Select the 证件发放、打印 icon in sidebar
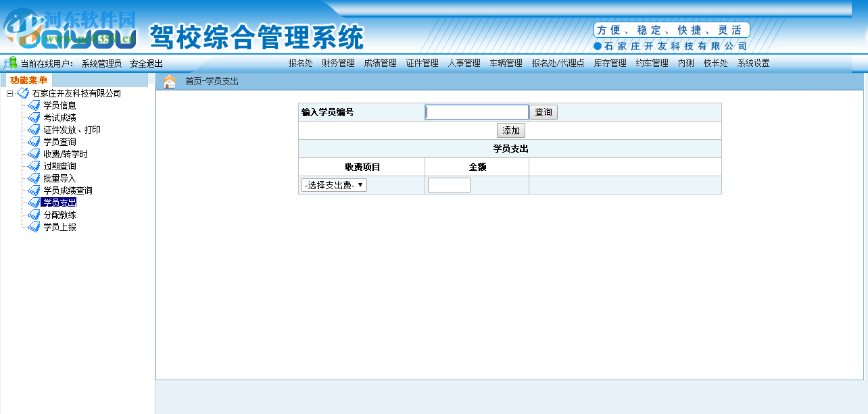The width and height of the screenshot is (868, 414). pyautogui.click(x=34, y=130)
